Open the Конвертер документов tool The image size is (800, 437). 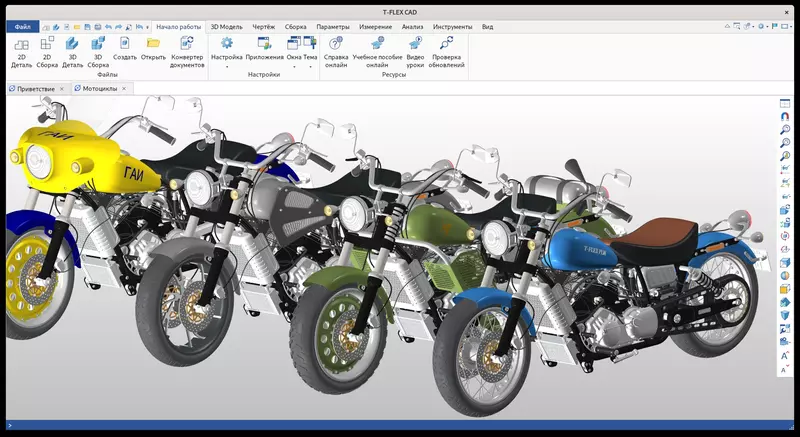click(186, 44)
